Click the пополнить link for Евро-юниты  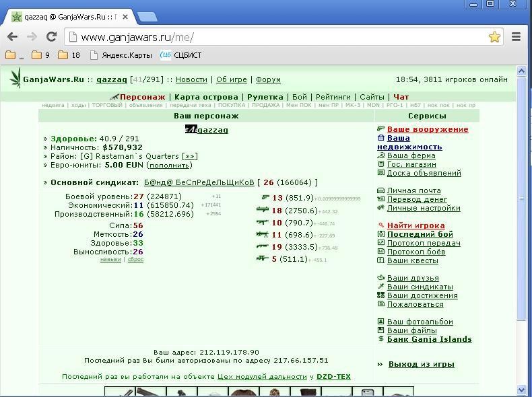pos(169,166)
